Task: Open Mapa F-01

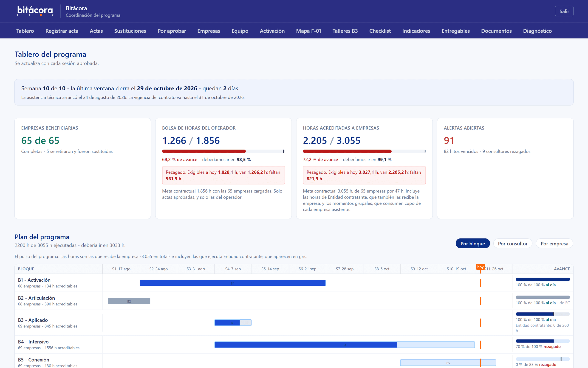Action: 308,31
